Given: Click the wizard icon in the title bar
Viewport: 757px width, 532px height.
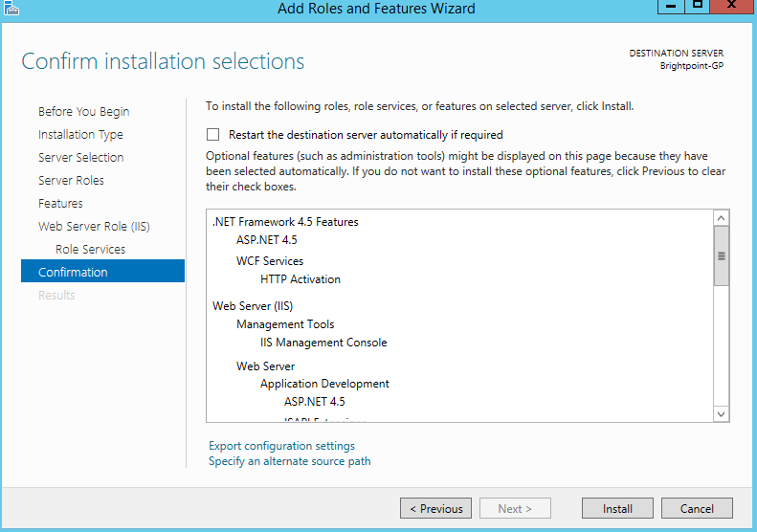Looking at the screenshot, I should point(11,9).
